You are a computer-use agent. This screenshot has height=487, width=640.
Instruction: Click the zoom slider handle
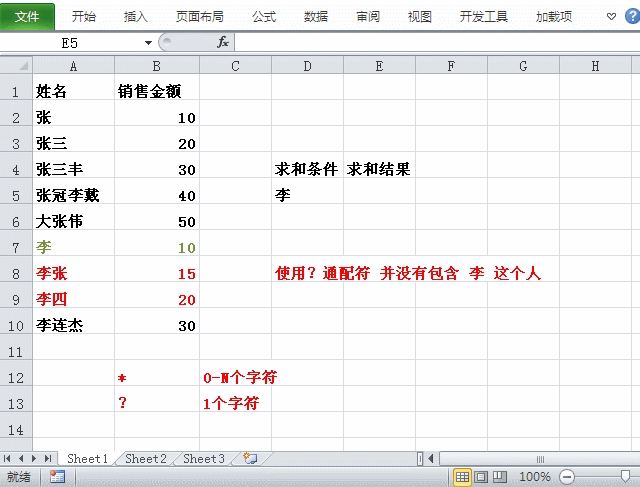(625, 476)
